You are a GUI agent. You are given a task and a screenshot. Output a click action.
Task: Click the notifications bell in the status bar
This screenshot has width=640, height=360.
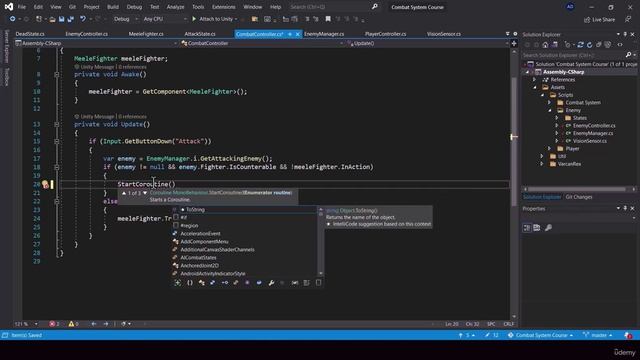(x=628, y=335)
